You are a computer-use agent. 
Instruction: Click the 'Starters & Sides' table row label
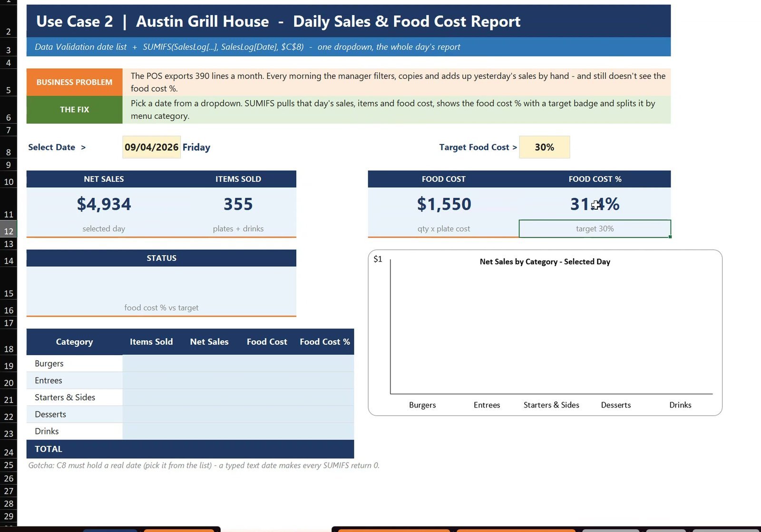pyautogui.click(x=65, y=397)
